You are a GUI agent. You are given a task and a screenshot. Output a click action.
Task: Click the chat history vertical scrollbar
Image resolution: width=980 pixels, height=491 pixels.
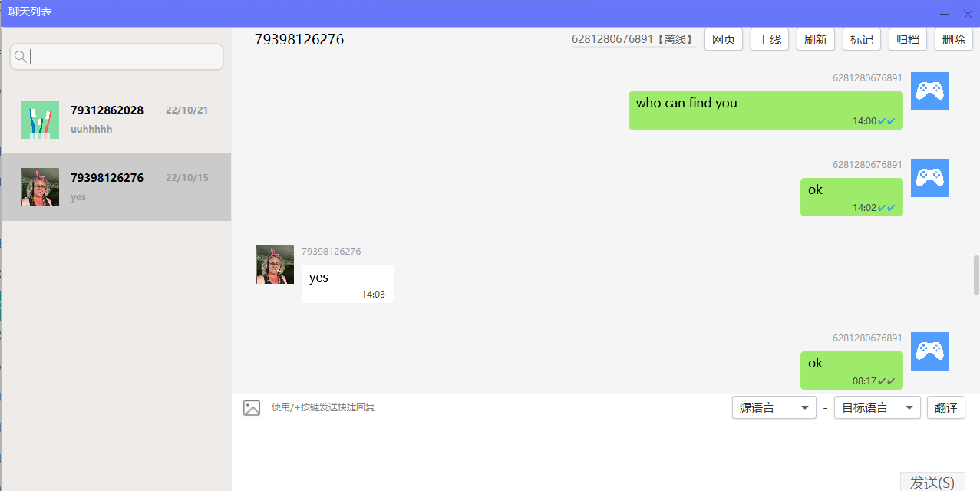pos(976,275)
